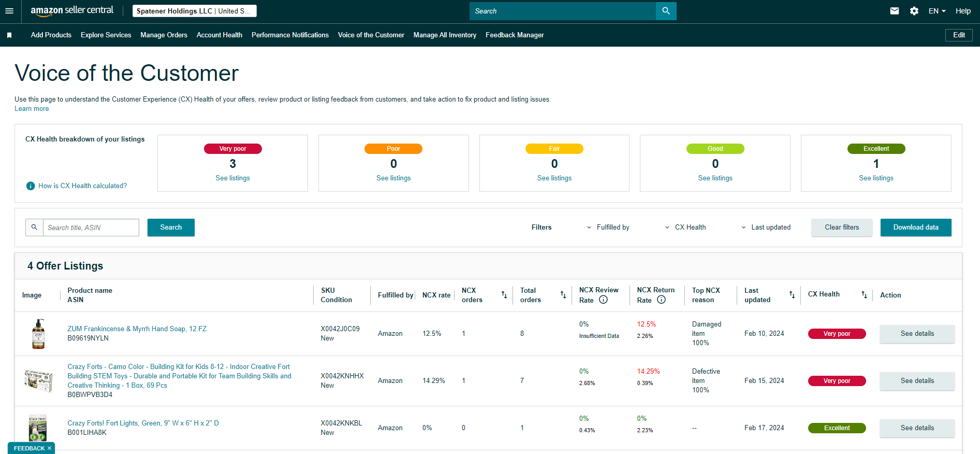The height and width of the screenshot is (454, 980).
Task: See details for ZUM hand soap
Action: click(917, 334)
